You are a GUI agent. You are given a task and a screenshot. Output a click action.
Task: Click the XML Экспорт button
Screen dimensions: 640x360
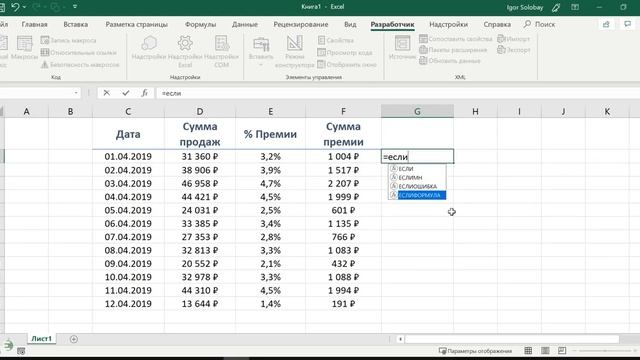tap(513, 50)
